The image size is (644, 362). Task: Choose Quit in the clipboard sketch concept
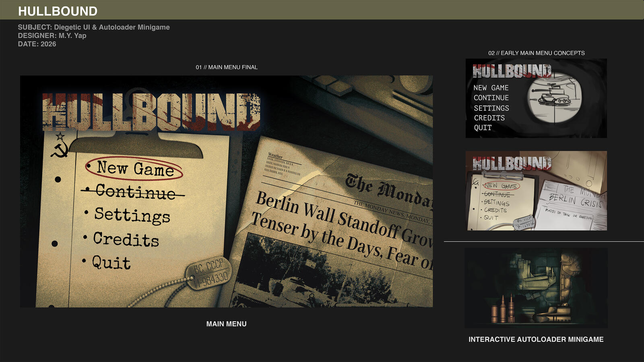[491, 218]
